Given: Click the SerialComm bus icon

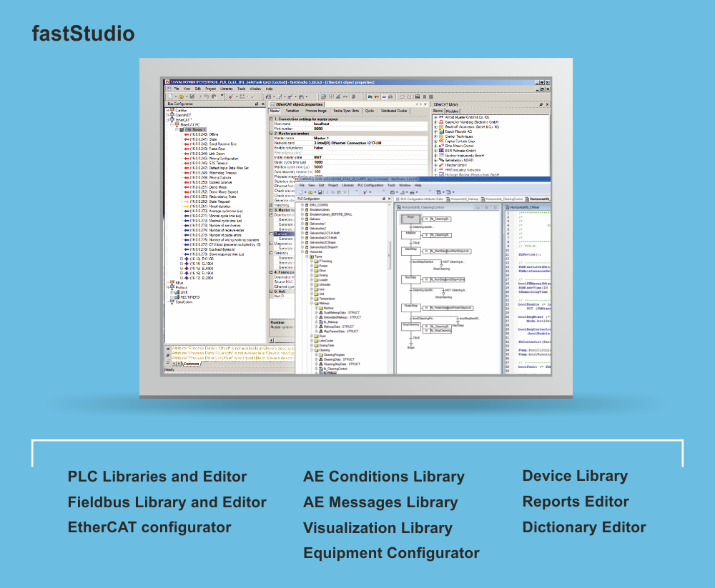Looking at the screenshot, I should click(173, 302).
